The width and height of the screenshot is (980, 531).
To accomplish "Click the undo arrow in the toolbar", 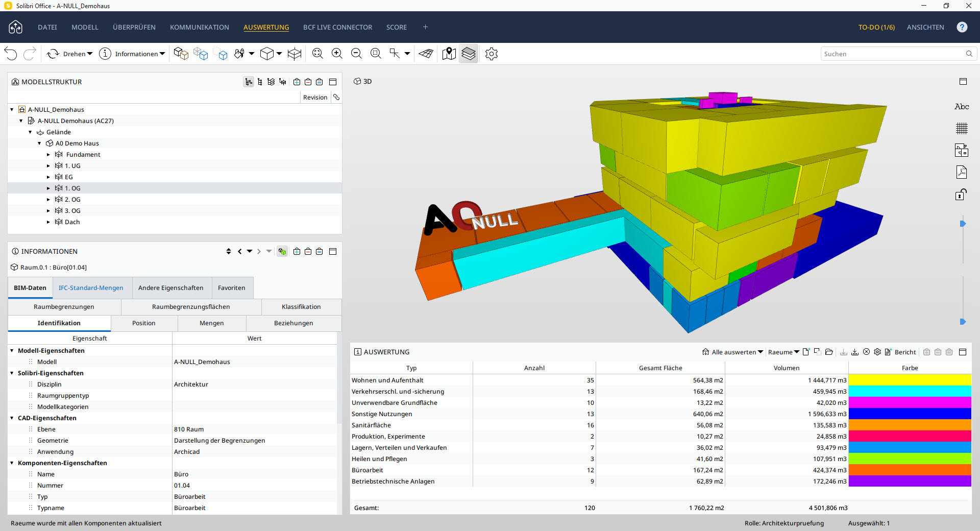I will pyautogui.click(x=11, y=54).
